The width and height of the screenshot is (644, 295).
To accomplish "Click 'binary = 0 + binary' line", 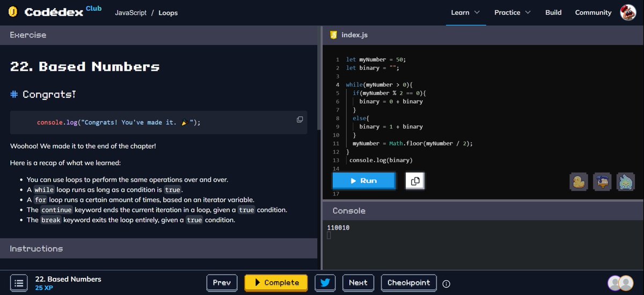I will point(391,102).
